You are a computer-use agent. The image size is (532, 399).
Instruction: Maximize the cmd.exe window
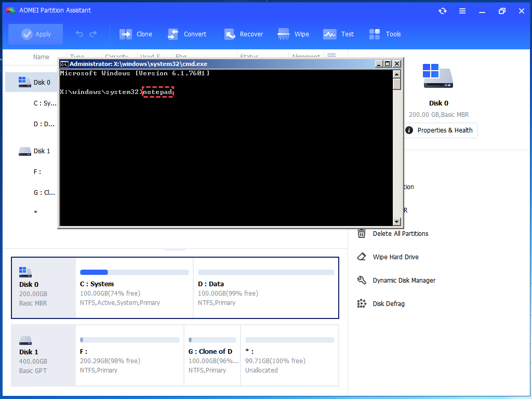click(388, 64)
